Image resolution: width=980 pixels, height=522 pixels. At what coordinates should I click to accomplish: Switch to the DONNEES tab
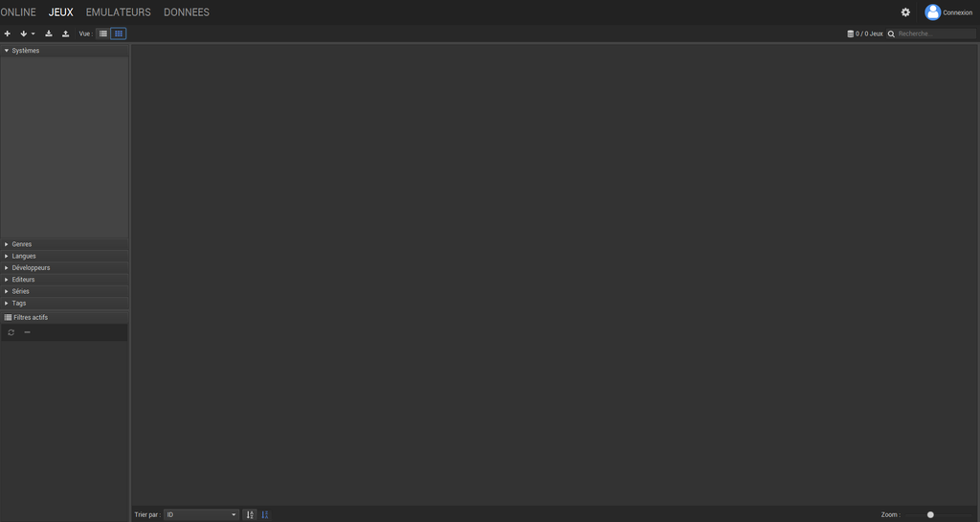(x=187, y=11)
